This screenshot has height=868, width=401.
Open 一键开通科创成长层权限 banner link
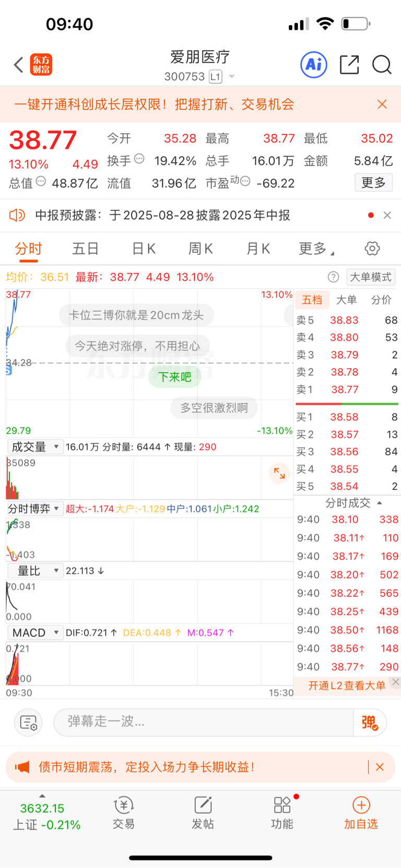pyautogui.click(x=154, y=104)
